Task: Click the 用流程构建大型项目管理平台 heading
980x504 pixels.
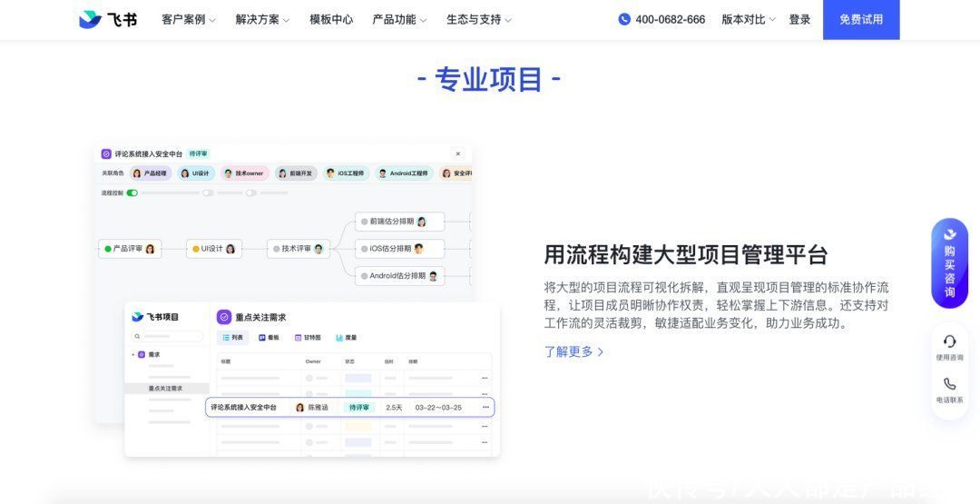Action: pyautogui.click(x=686, y=254)
